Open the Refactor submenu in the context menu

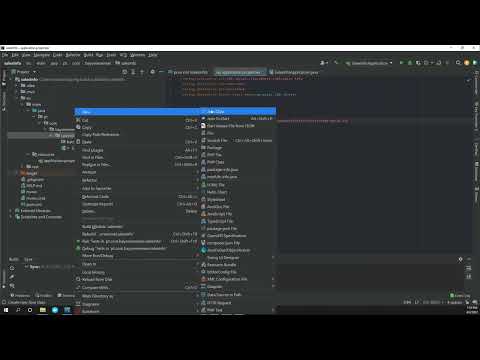tap(137, 180)
